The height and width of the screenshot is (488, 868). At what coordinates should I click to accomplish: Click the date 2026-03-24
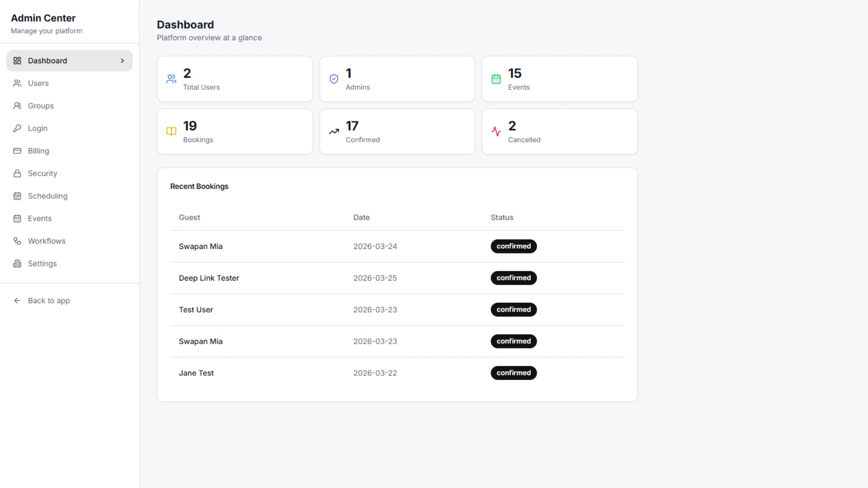pos(375,247)
